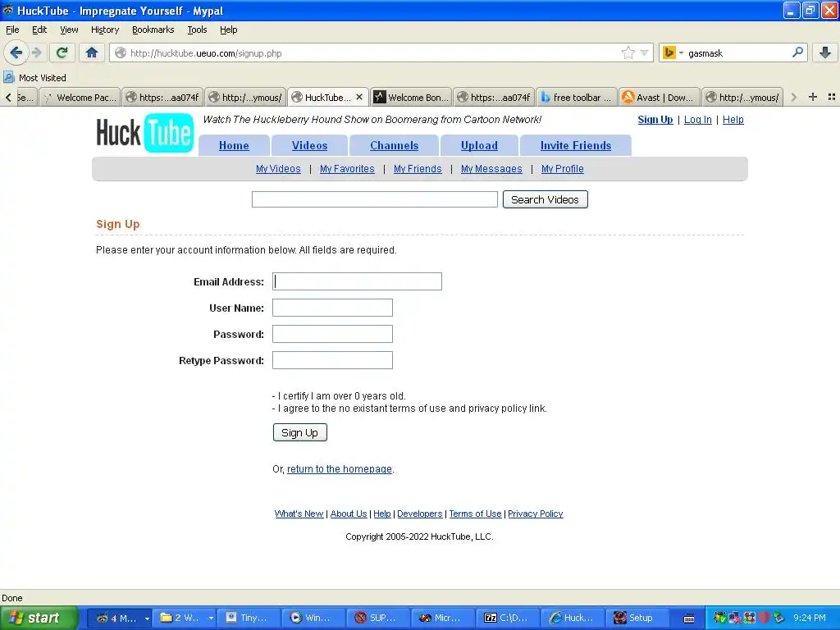Go to the Videos navigation tab
840x630 pixels.
tap(309, 145)
